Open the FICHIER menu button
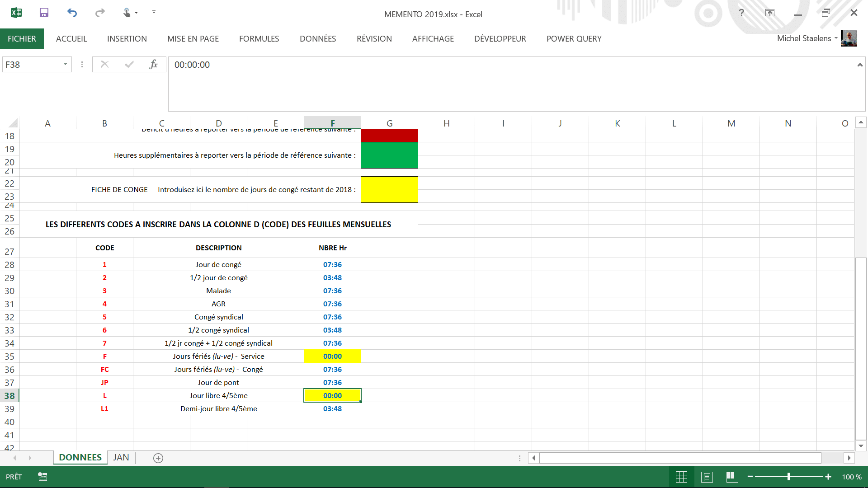The image size is (868, 488). point(22,39)
